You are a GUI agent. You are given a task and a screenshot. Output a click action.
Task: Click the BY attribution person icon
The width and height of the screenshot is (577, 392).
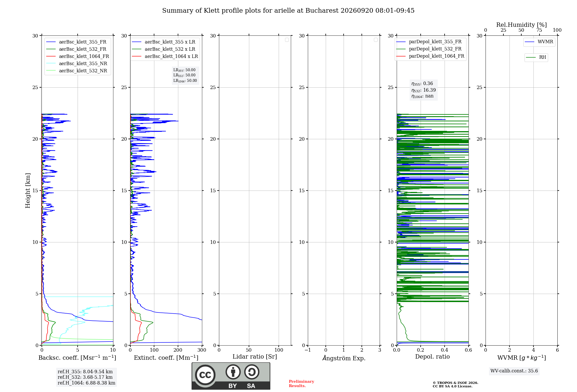coord(233,372)
